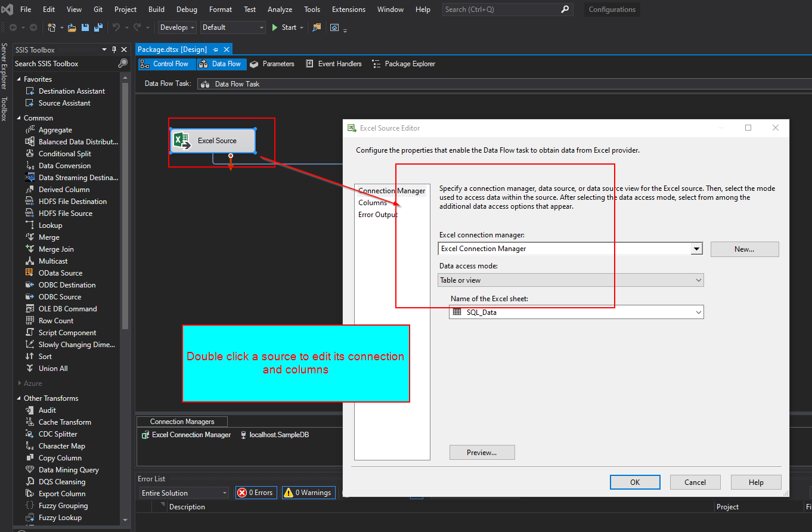The width and height of the screenshot is (812, 532).
Task: Select Columns page in editor list
Action: (373, 203)
